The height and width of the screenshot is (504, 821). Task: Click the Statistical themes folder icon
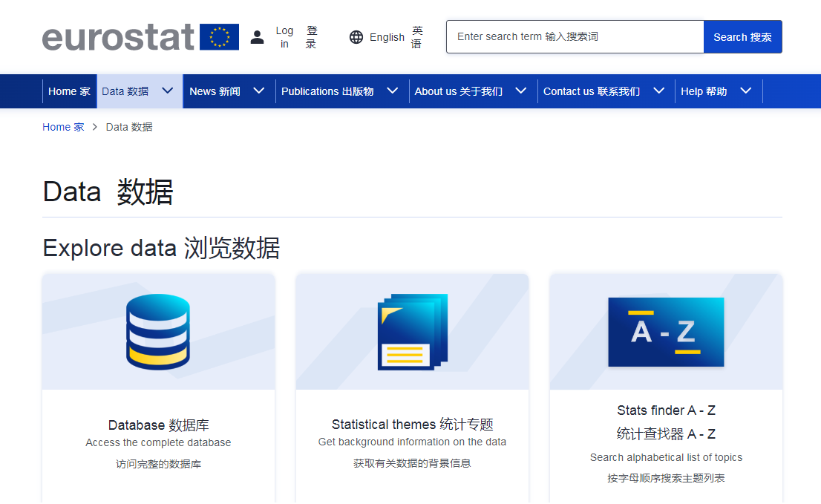coord(412,331)
